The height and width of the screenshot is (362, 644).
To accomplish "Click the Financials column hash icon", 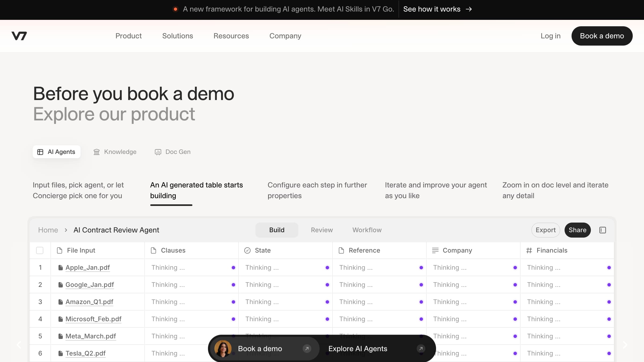I will coord(529,250).
